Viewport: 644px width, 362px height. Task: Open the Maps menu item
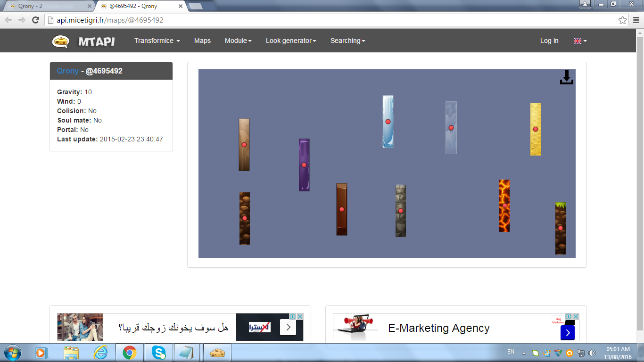[202, 41]
